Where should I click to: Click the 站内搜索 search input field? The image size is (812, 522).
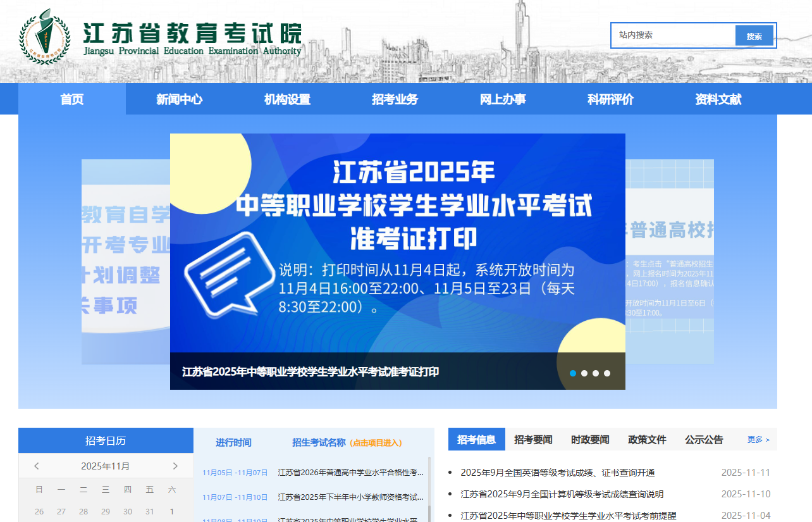[674, 35]
